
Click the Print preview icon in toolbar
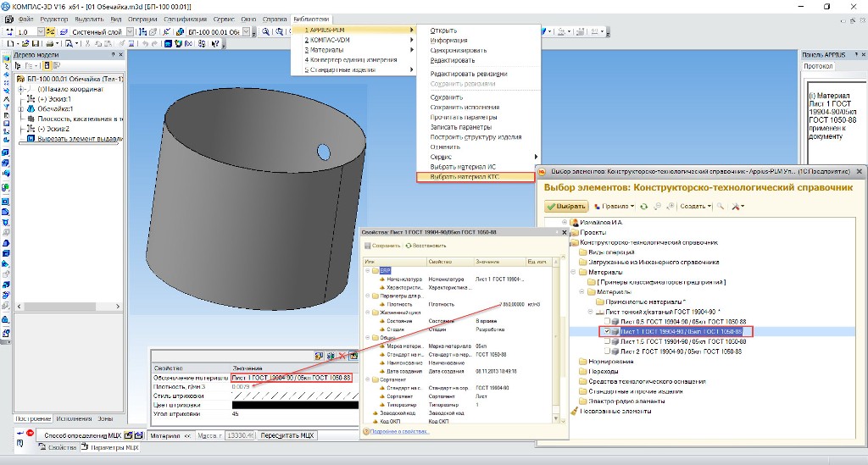click(x=69, y=43)
